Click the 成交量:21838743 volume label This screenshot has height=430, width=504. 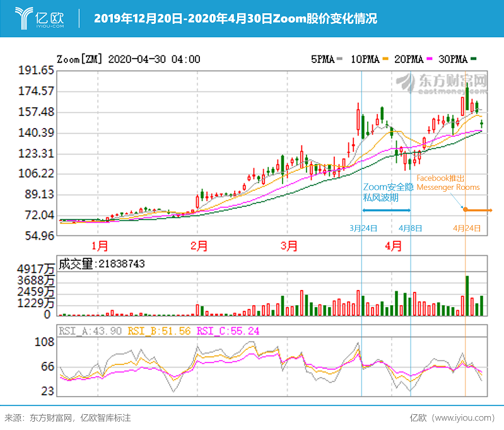[102, 264]
